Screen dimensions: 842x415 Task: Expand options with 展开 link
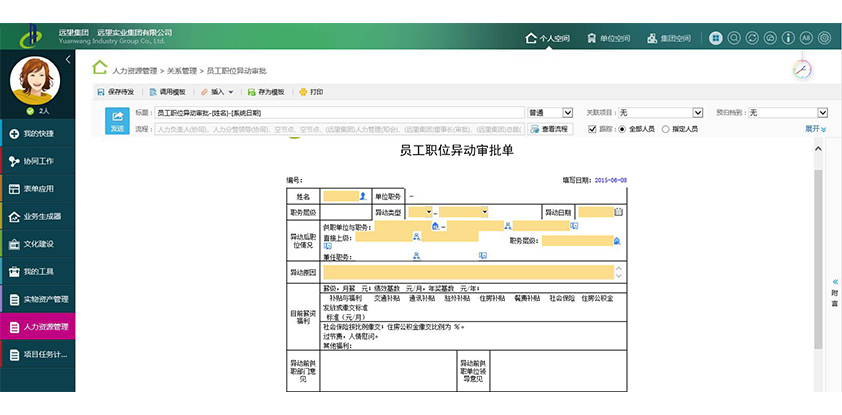[x=816, y=129]
